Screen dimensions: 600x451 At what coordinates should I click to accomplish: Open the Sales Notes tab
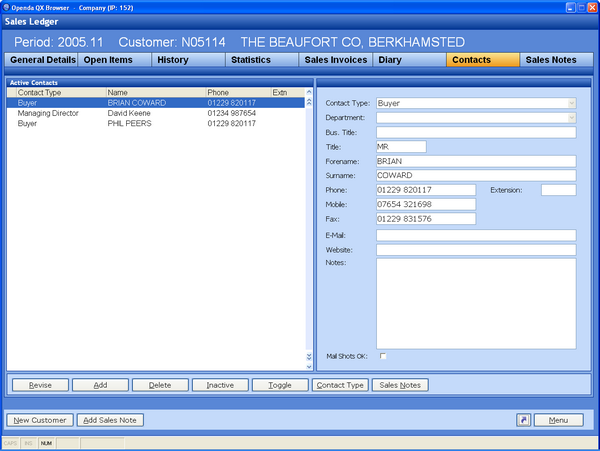pos(557,60)
